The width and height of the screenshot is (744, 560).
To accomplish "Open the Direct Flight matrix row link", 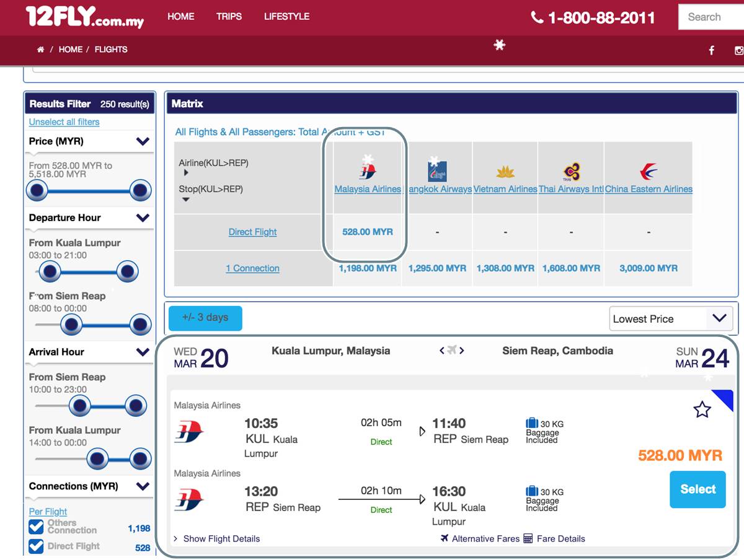I will pos(252,232).
